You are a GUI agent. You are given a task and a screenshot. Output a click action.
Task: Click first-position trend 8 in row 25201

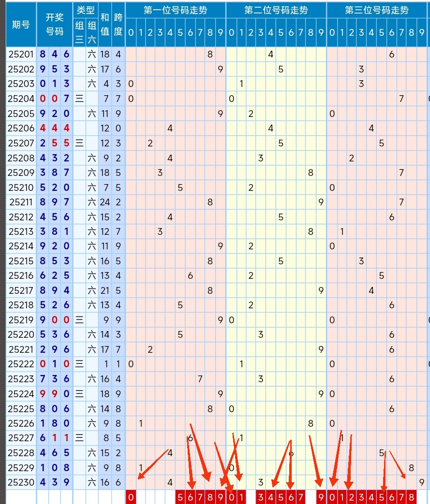pyautogui.click(x=210, y=54)
